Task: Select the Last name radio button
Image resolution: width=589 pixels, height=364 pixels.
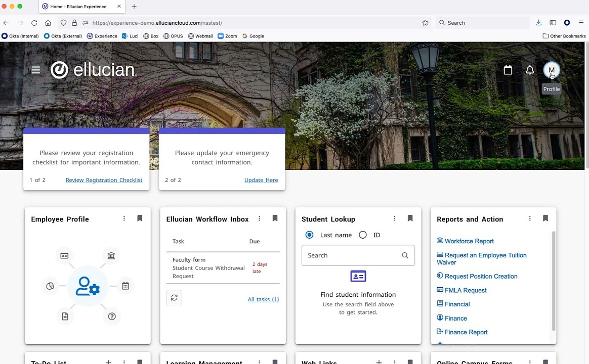Action: tap(309, 235)
